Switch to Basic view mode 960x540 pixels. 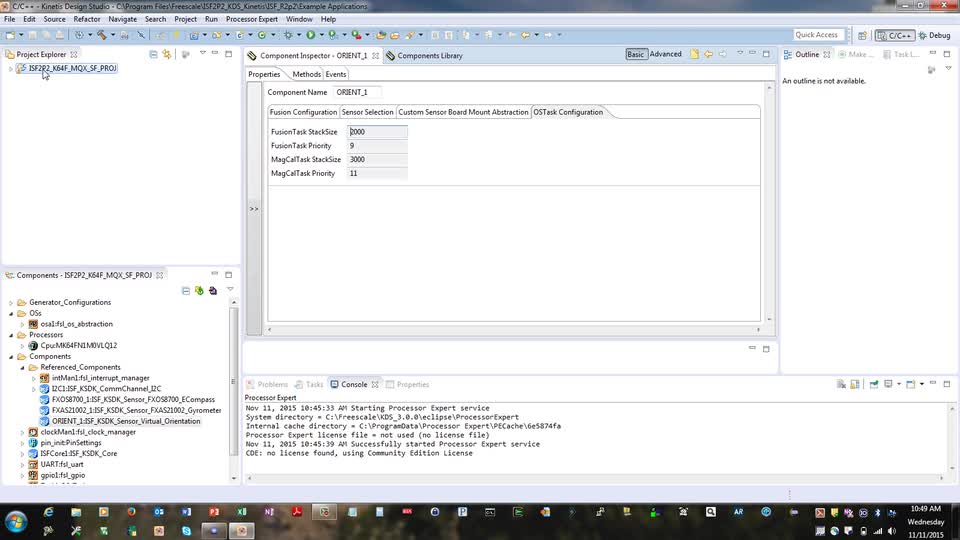pos(636,55)
